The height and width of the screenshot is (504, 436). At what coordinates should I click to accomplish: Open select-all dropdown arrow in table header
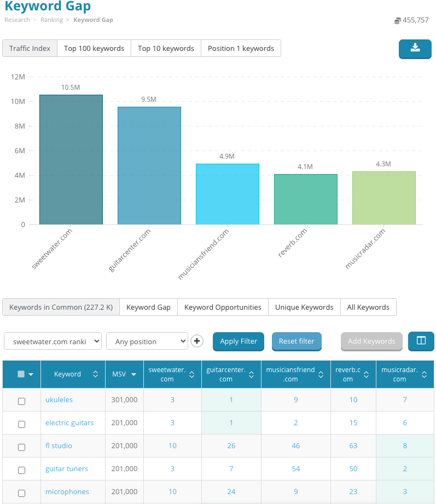point(31,374)
